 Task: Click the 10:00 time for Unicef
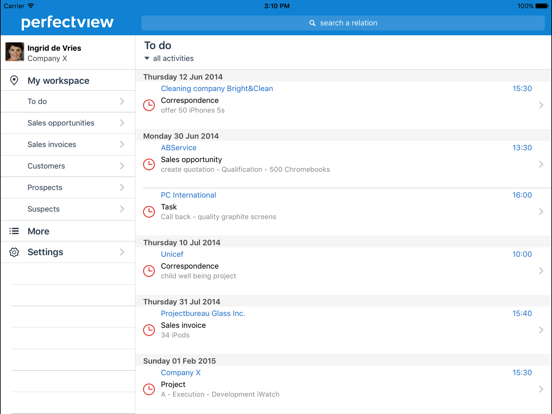pos(522,254)
